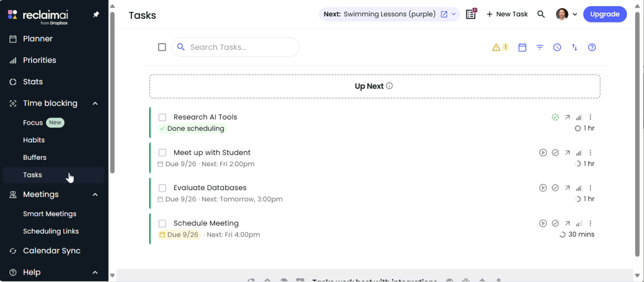This screenshot has width=644, height=282.
Task: Click the Upgrade button
Action: click(605, 14)
